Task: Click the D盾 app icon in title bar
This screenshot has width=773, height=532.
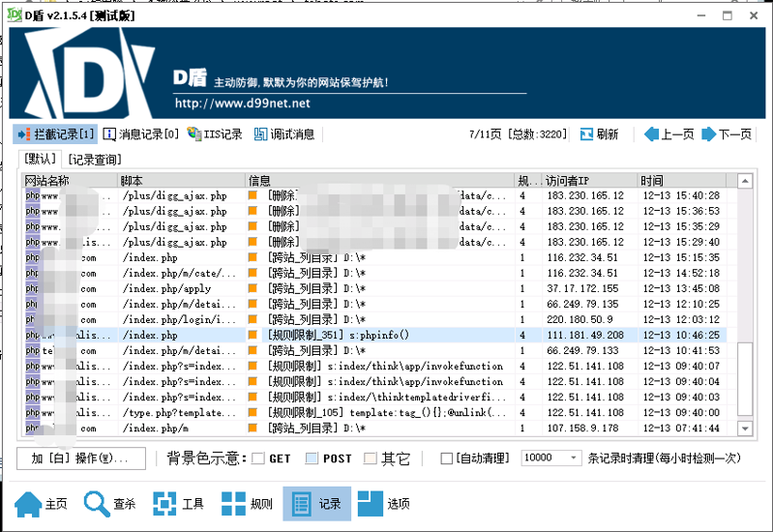Action: tap(15, 15)
